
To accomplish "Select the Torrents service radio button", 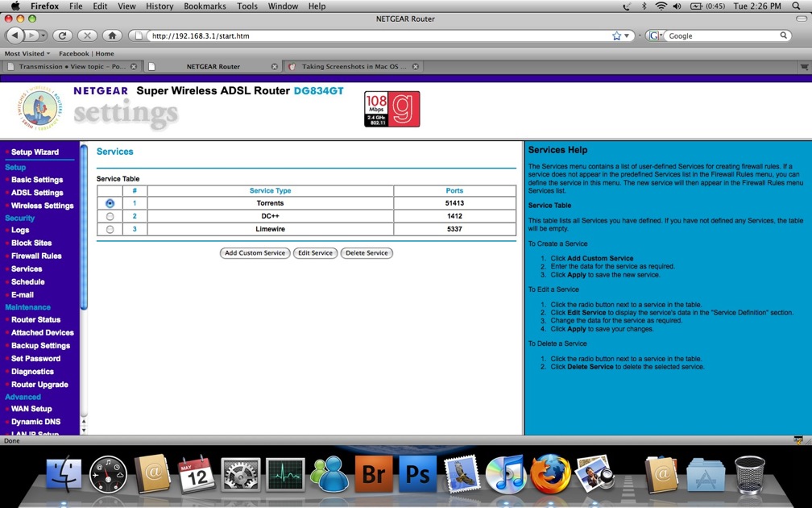I will pos(110,203).
